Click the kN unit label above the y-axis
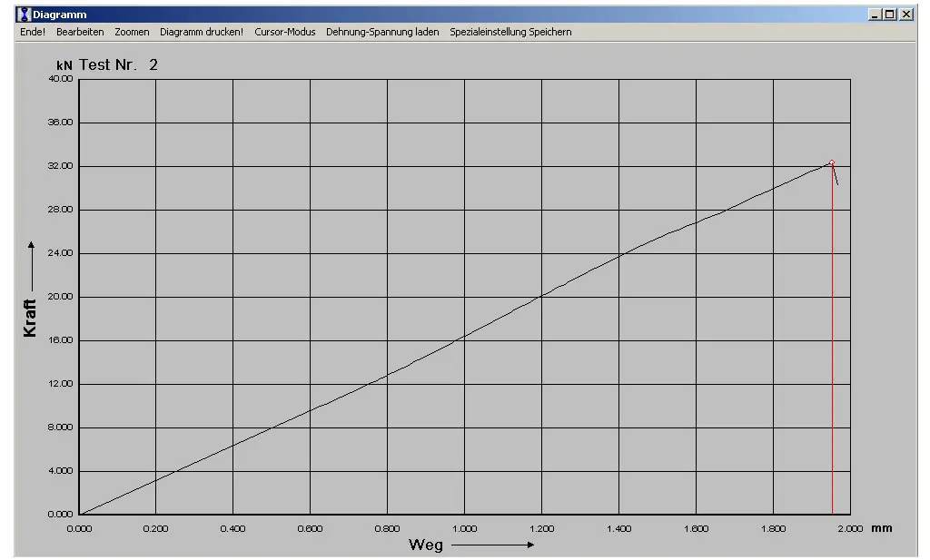Image resolution: width=930 pixels, height=560 pixels. [x=64, y=66]
